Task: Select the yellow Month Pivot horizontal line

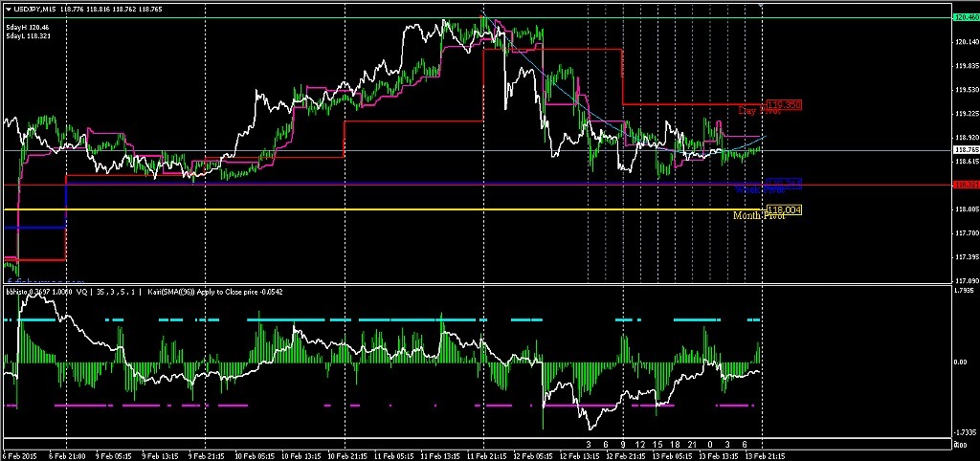Action: coord(383,209)
